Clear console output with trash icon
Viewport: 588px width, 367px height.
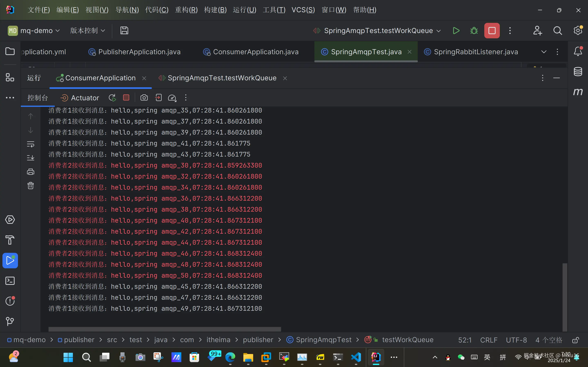point(31,186)
